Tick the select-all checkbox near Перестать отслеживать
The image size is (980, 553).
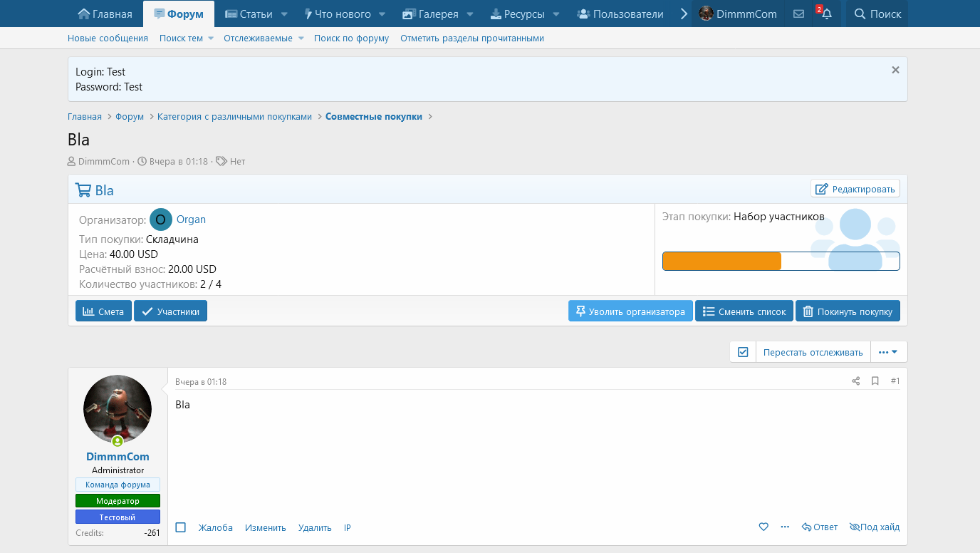(x=742, y=351)
